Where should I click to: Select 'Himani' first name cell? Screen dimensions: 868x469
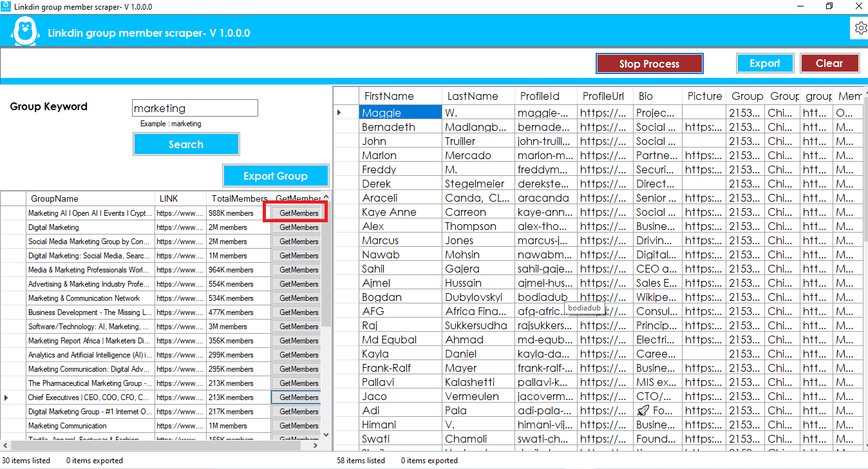point(401,425)
